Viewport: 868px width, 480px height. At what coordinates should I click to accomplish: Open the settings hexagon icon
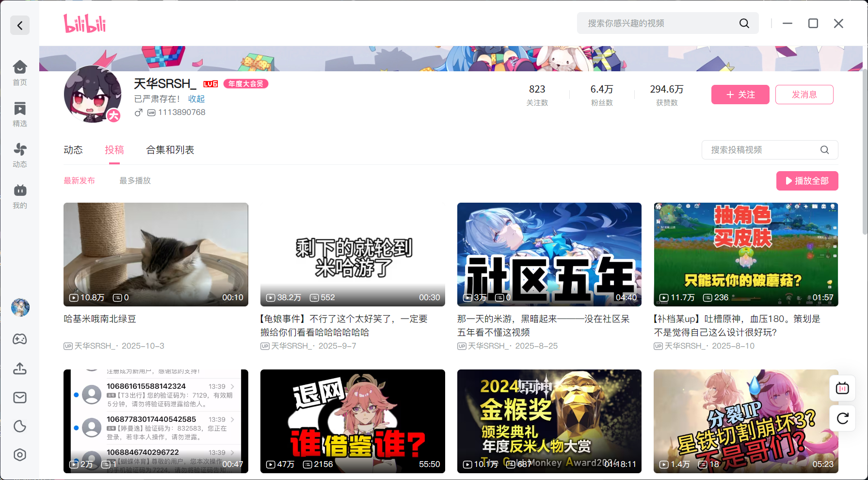point(20,455)
